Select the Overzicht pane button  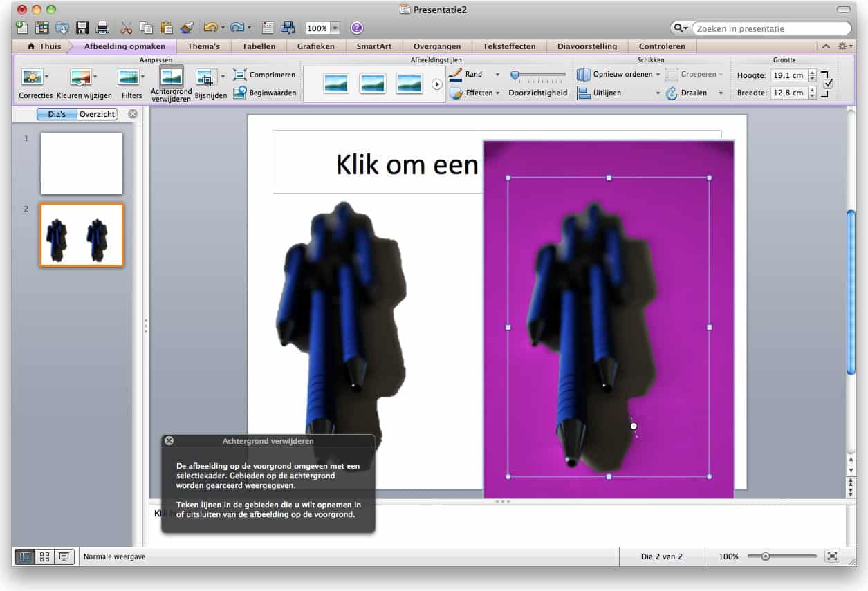click(x=98, y=114)
